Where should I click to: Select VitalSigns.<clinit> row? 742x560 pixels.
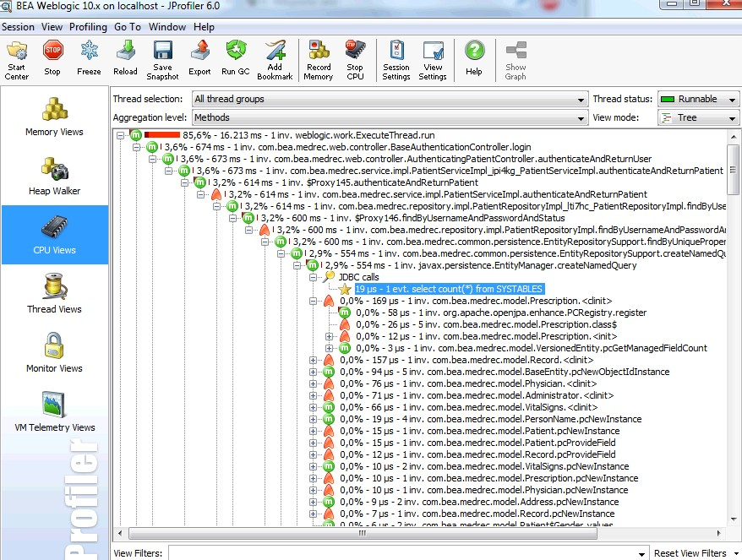(468, 407)
